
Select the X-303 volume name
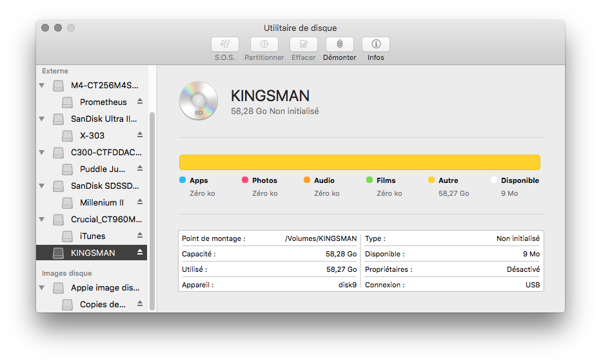(x=92, y=135)
